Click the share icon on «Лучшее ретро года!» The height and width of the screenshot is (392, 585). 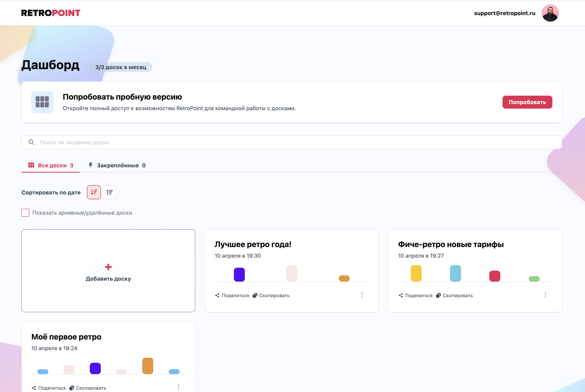click(x=217, y=295)
